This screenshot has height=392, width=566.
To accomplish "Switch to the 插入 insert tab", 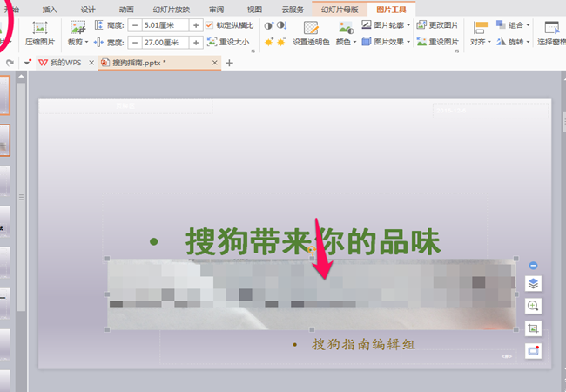I will pos(50,10).
